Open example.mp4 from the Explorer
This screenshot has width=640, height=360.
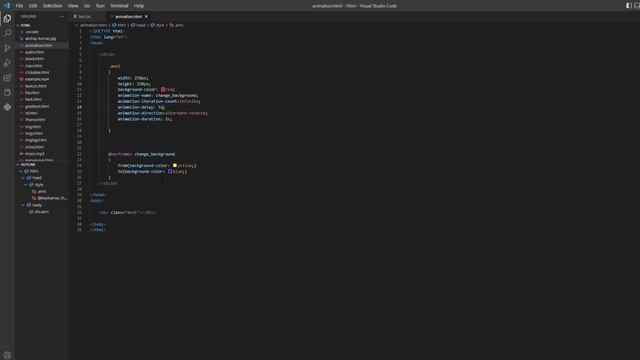click(42, 79)
